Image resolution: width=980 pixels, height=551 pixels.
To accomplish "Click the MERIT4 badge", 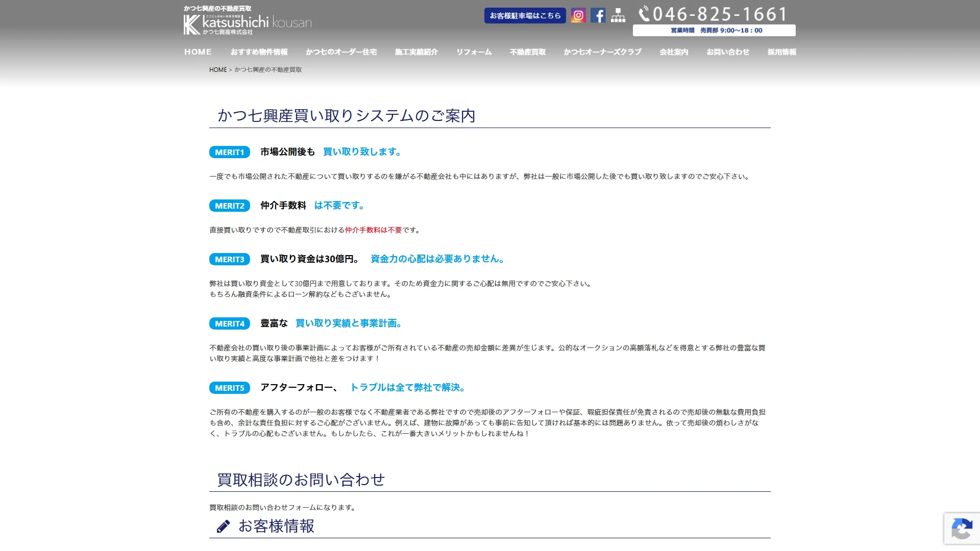I will click(230, 323).
